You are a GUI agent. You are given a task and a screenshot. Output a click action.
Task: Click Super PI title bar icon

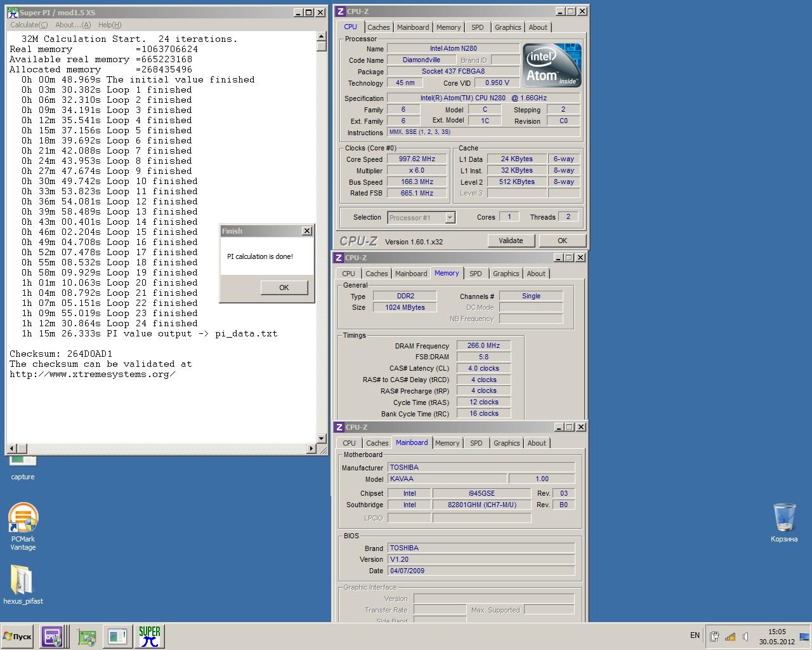point(12,12)
